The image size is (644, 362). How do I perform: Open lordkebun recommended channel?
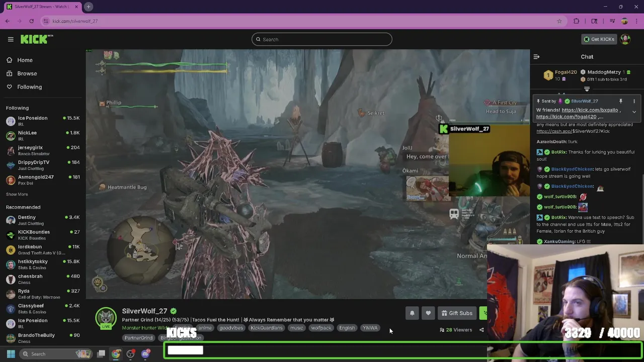[43, 249]
